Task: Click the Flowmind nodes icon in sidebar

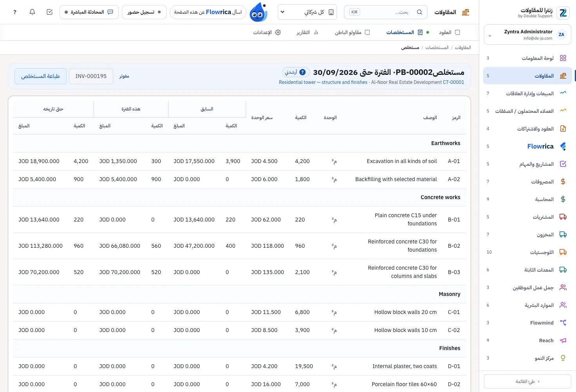Action: (563, 323)
